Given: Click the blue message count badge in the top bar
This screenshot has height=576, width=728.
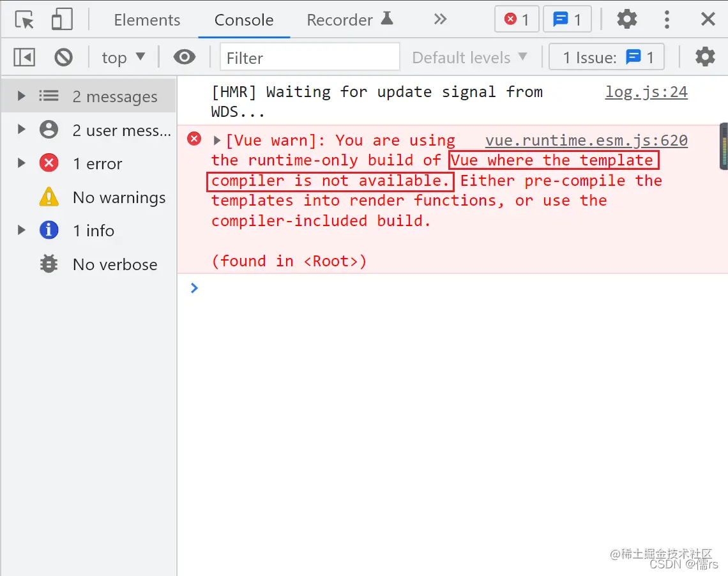Looking at the screenshot, I should [x=567, y=20].
